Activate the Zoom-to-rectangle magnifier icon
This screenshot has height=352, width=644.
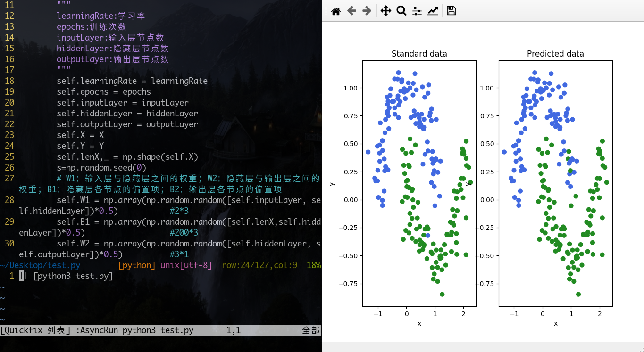401,10
